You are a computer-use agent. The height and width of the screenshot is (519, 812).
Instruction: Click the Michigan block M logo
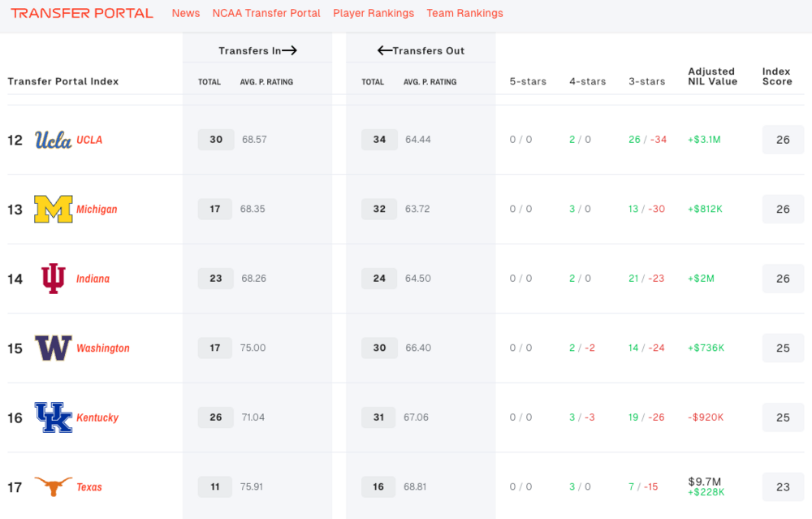tap(53, 210)
